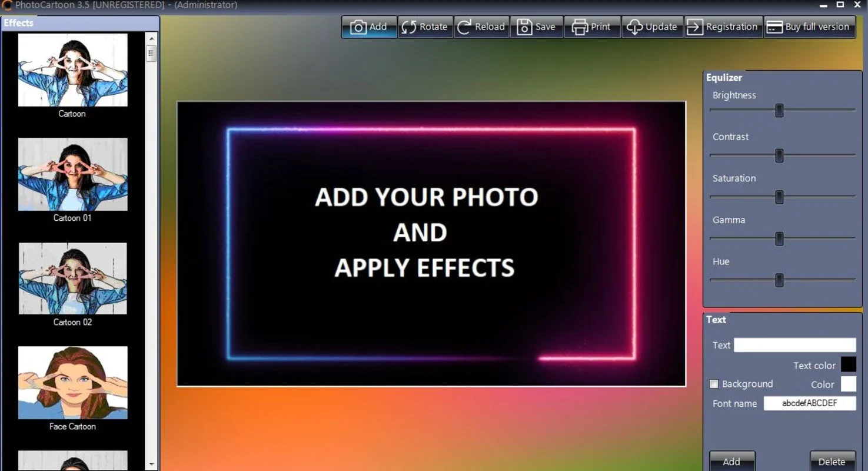Viewport: 868px width, 471px height.
Task: Open the Registration dialog
Action: [x=723, y=27]
